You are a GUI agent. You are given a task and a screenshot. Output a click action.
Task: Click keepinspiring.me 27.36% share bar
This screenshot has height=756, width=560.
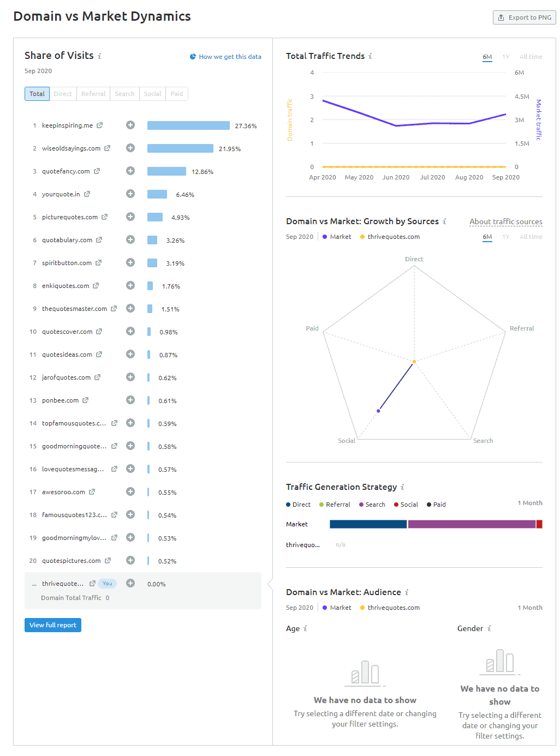point(188,125)
